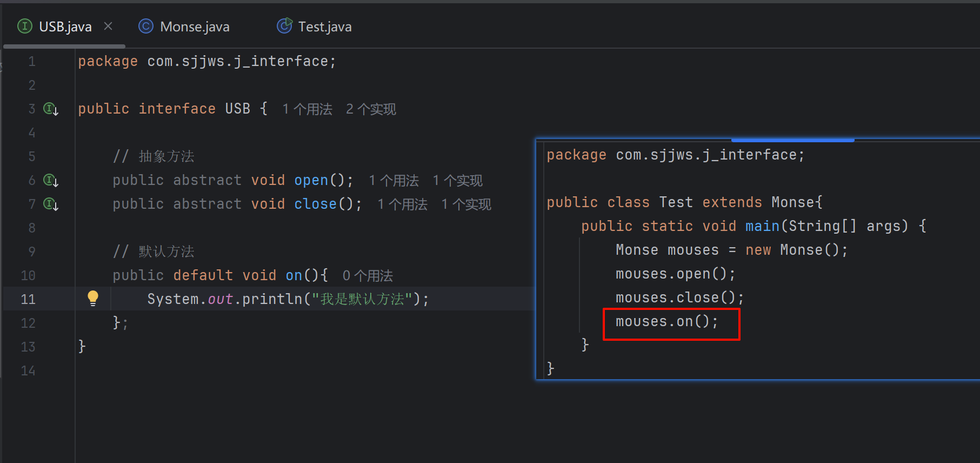The image size is (980, 463).
Task: Click the gutter icon for close() method
Action: 51,204
